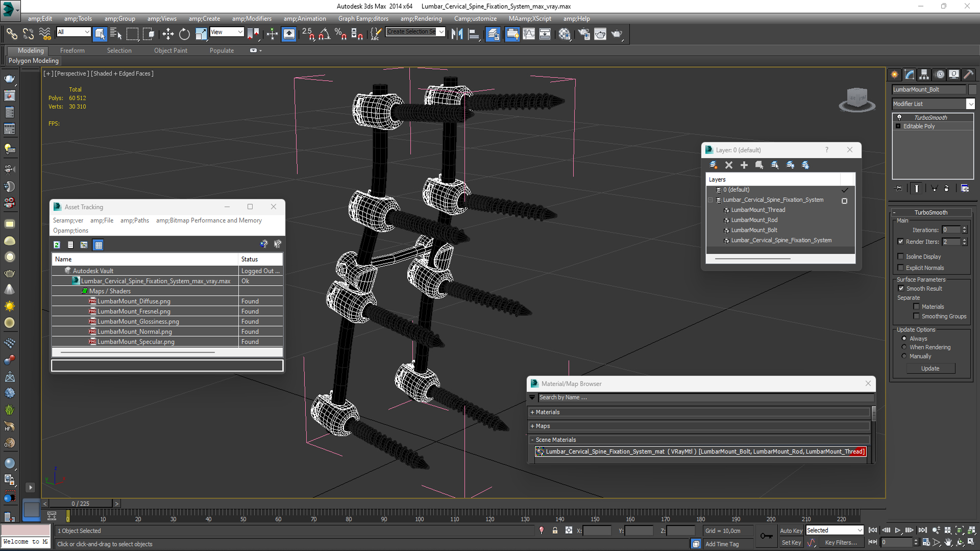Open the Hierarchy command panel tab
The width and height of the screenshot is (980, 551).
click(x=924, y=74)
